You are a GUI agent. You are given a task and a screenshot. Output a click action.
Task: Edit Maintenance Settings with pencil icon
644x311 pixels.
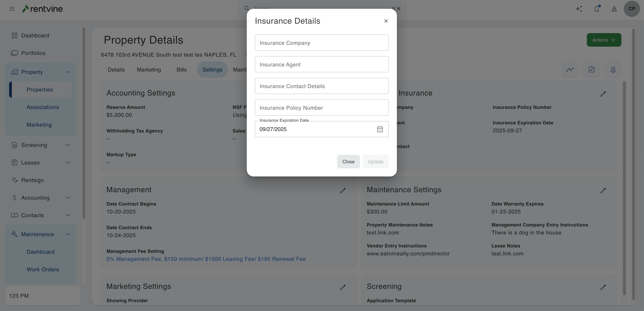[603, 191]
